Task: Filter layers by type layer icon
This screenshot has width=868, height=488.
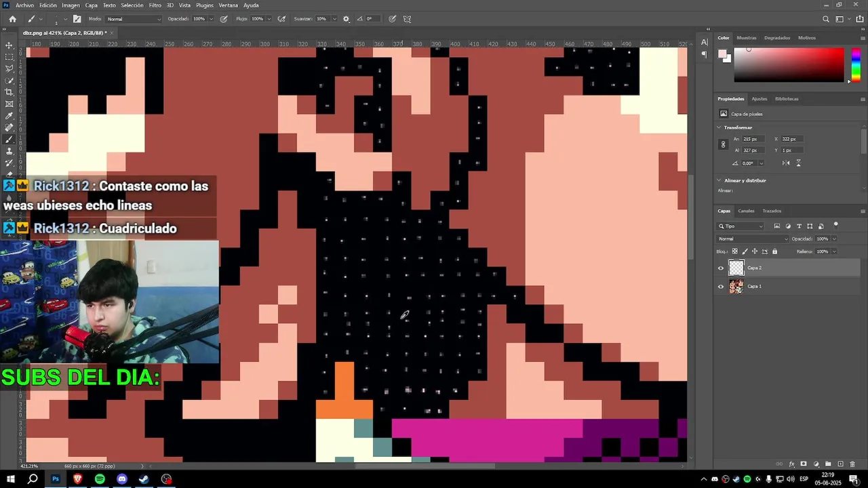Action: coord(799,226)
